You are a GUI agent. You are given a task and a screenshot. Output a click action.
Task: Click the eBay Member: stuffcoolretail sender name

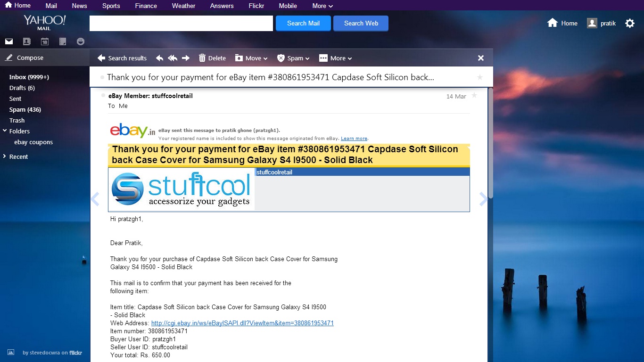tap(150, 96)
